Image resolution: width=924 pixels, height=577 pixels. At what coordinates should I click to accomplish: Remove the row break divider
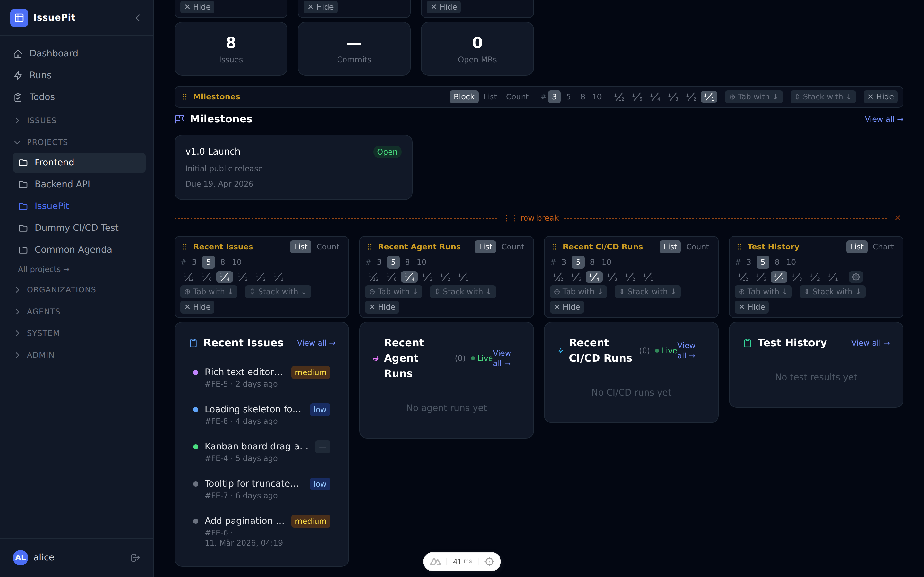pyautogui.click(x=898, y=218)
